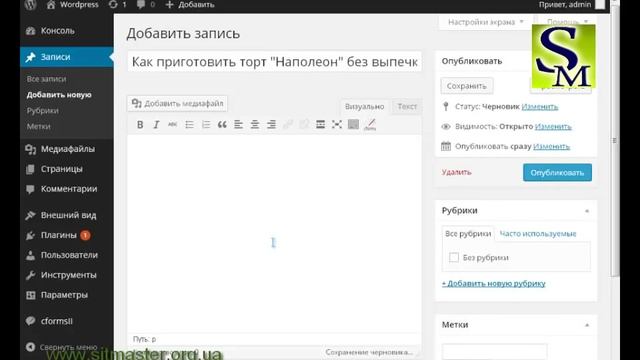Click Изменить next to Опубликовать сразу
This screenshot has height=360, width=640.
pos(551,147)
